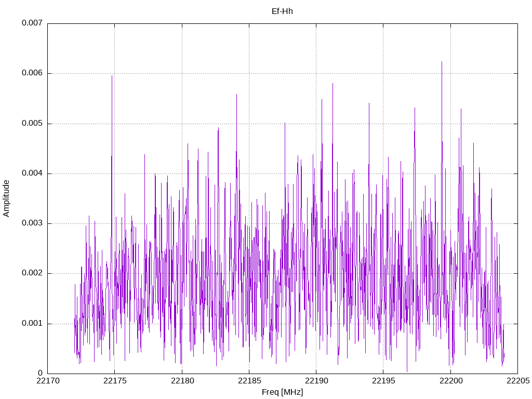Click the x-axis tick label 22175

tap(115, 381)
